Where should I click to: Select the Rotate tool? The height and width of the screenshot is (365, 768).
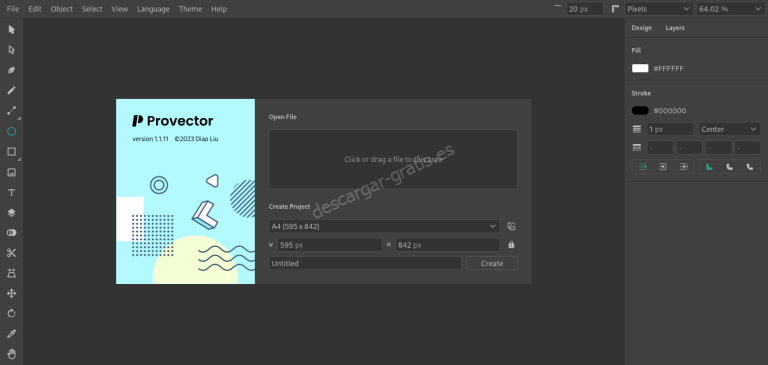[12, 314]
